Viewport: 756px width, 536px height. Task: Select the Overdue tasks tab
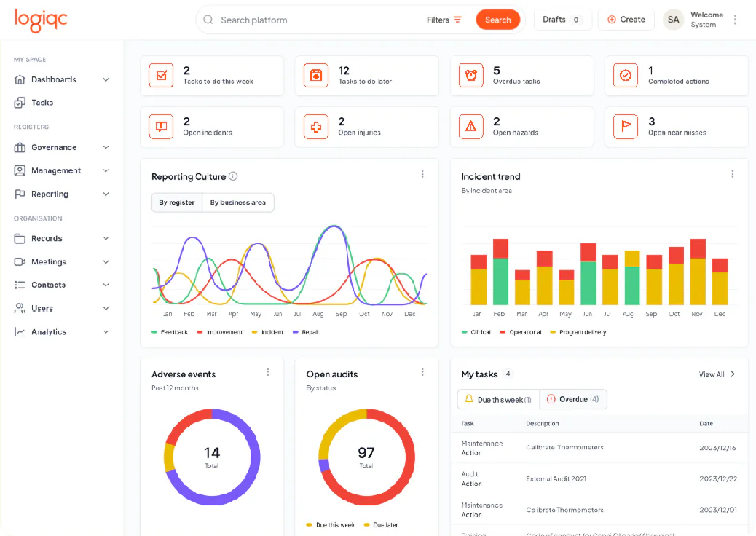click(x=572, y=399)
